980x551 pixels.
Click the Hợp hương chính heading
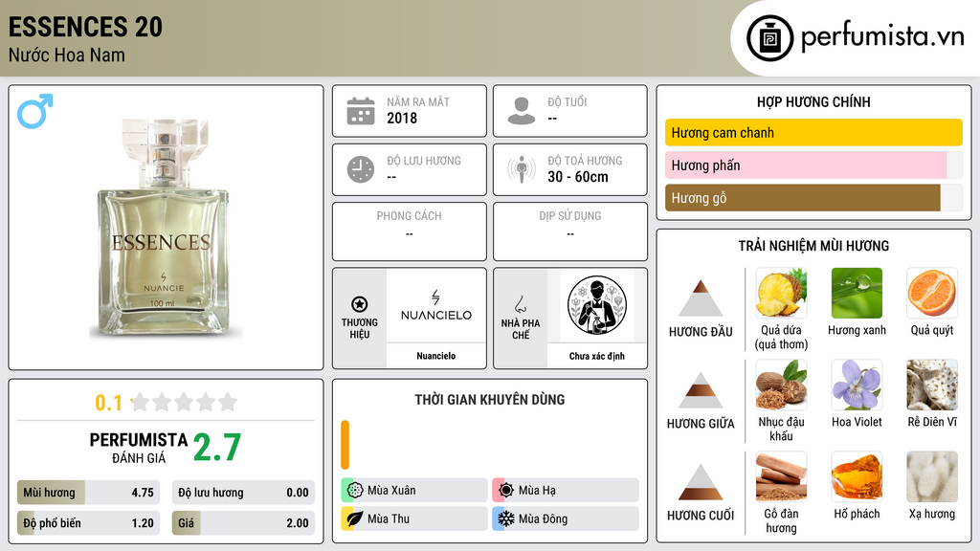(813, 101)
